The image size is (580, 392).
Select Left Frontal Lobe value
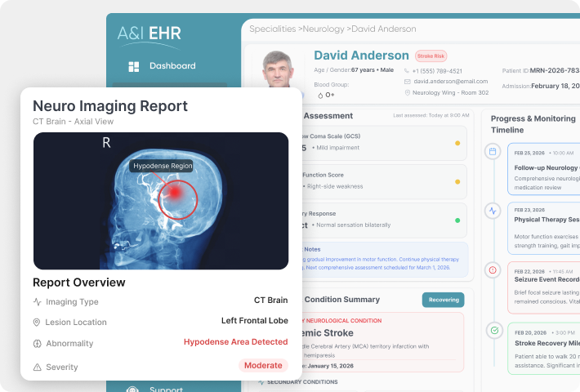pos(255,321)
